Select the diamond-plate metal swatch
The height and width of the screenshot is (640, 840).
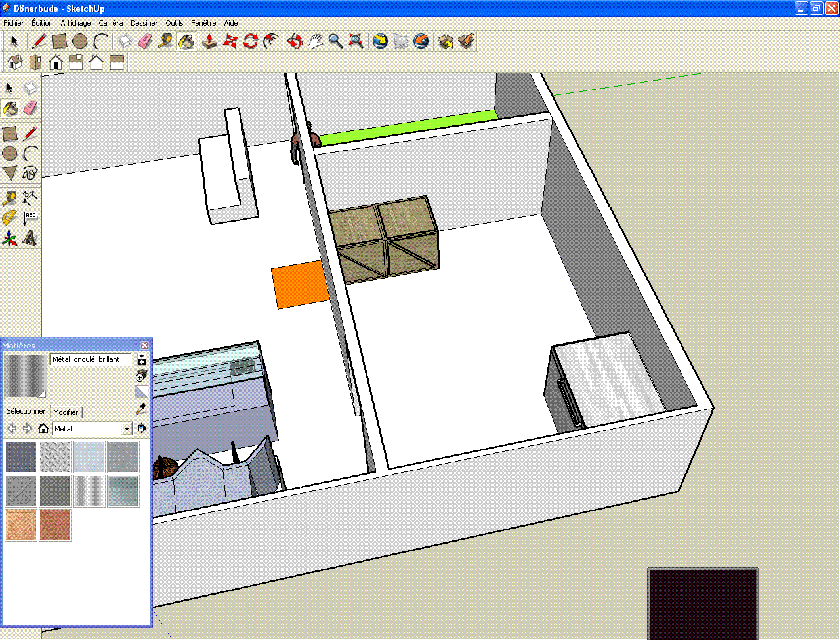55,457
